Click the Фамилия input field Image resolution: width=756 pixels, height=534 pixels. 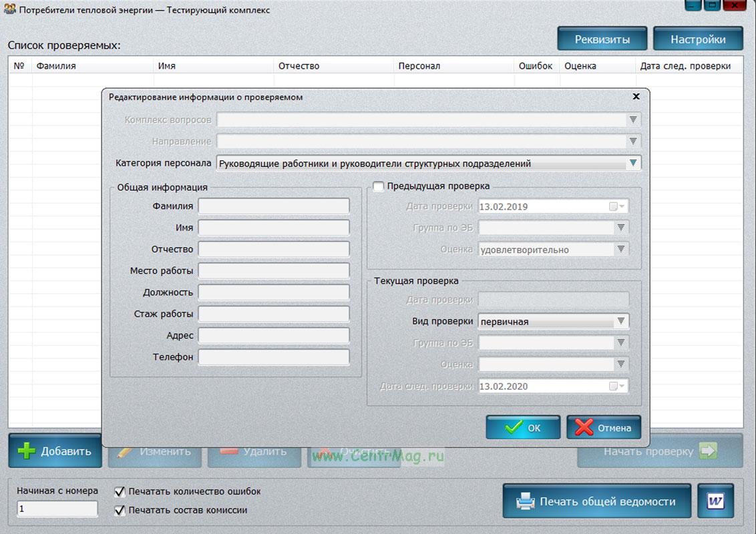pyautogui.click(x=274, y=206)
